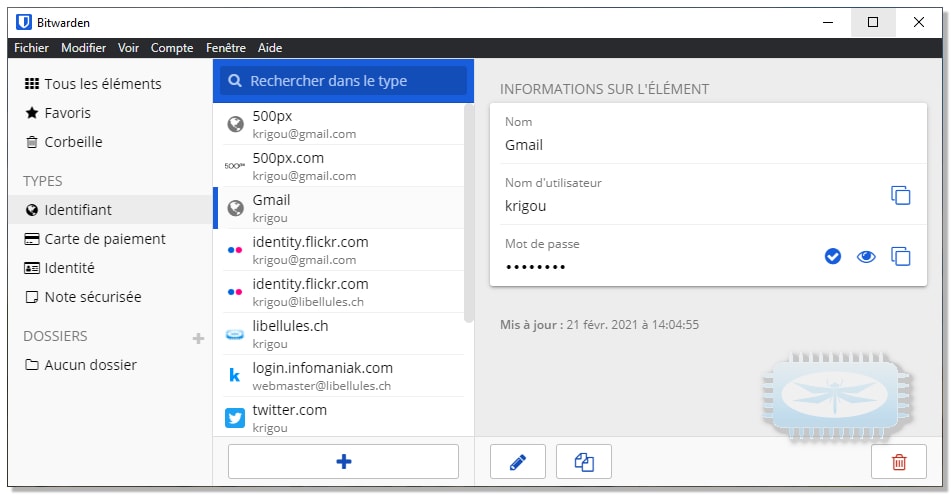Click the Nom d'utilisateur value krigou
This screenshot has height=495, width=951.
coord(526,206)
